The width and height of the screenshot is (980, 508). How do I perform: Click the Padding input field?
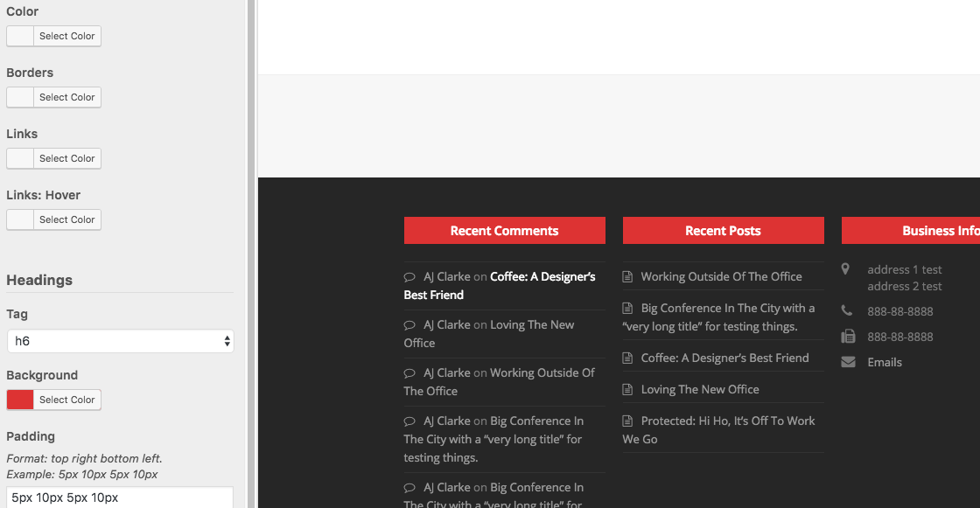[120, 498]
